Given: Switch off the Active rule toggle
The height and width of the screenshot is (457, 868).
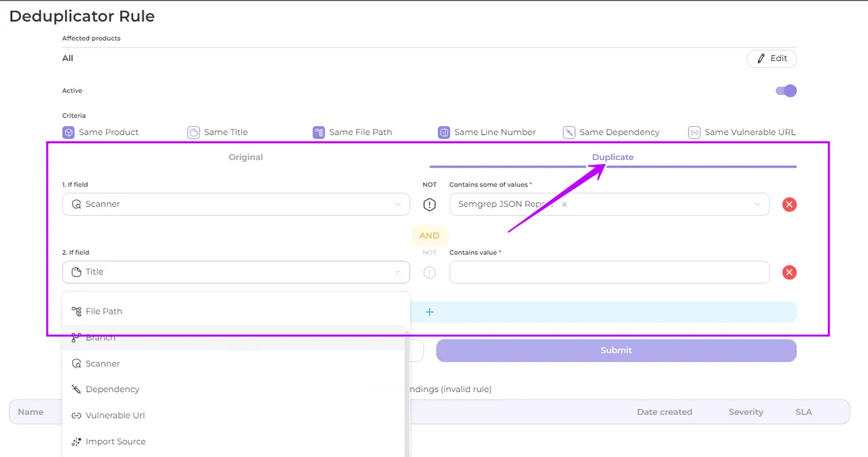Looking at the screenshot, I should pyautogui.click(x=786, y=91).
